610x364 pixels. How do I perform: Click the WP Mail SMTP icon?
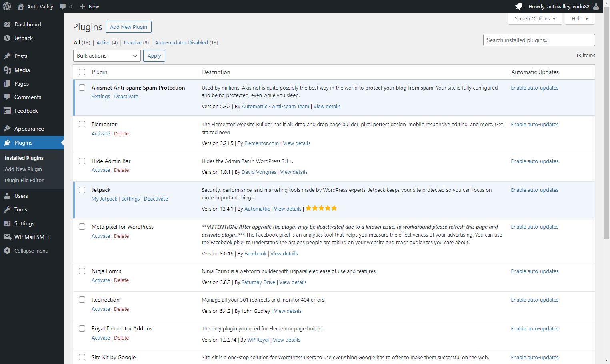[7, 237]
